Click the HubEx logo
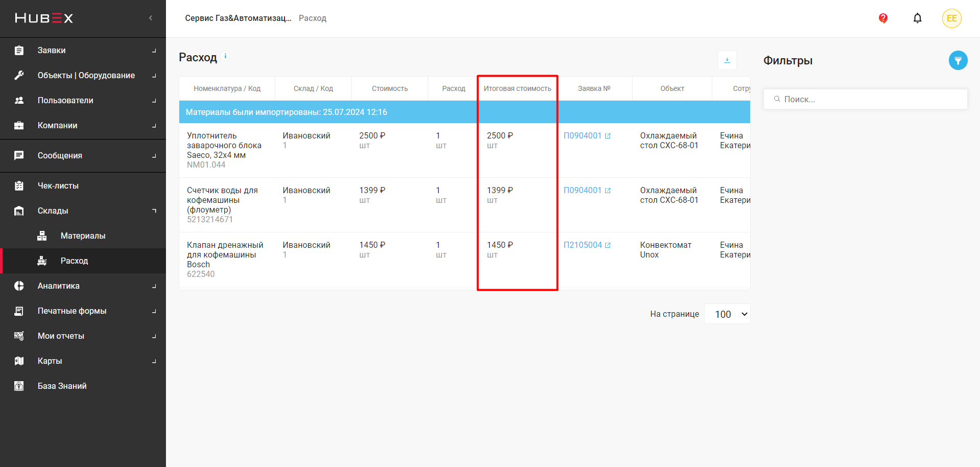The image size is (980, 467). [x=44, y=18]
